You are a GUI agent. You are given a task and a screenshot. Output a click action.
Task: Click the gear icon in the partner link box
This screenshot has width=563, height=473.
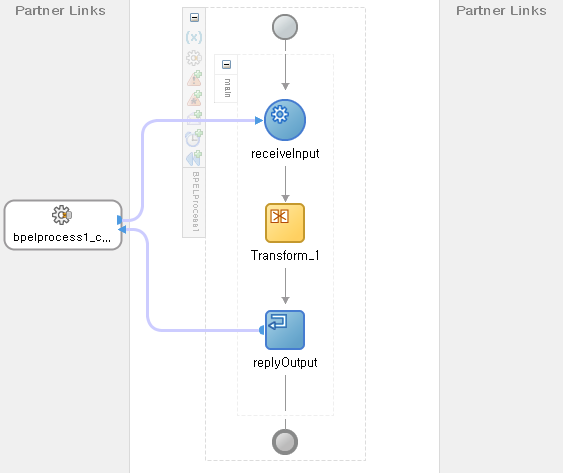click(62, 215)
